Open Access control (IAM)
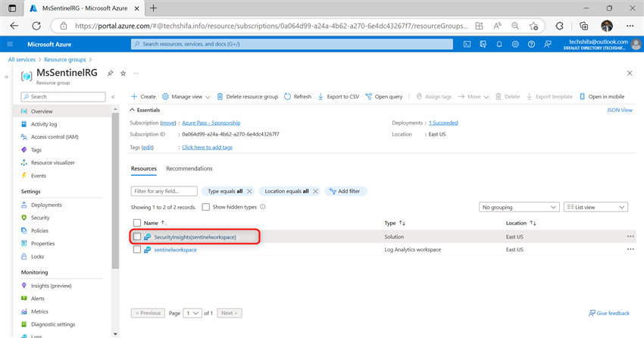This screenshot has height=338, width=644. pos(55,136)
